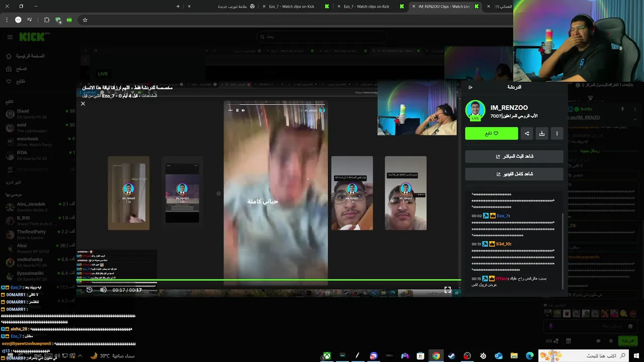Open the Chrome three-dot menu
The height and width of the screenshot is (362, 644).
[7, 20]
